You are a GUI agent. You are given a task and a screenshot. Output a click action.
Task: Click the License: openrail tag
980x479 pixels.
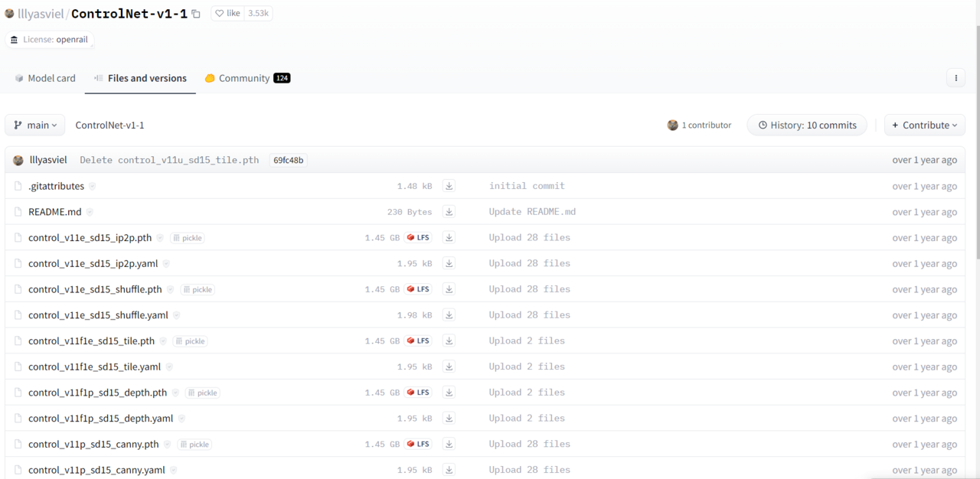pyautogui.click(x=50, y=39)
